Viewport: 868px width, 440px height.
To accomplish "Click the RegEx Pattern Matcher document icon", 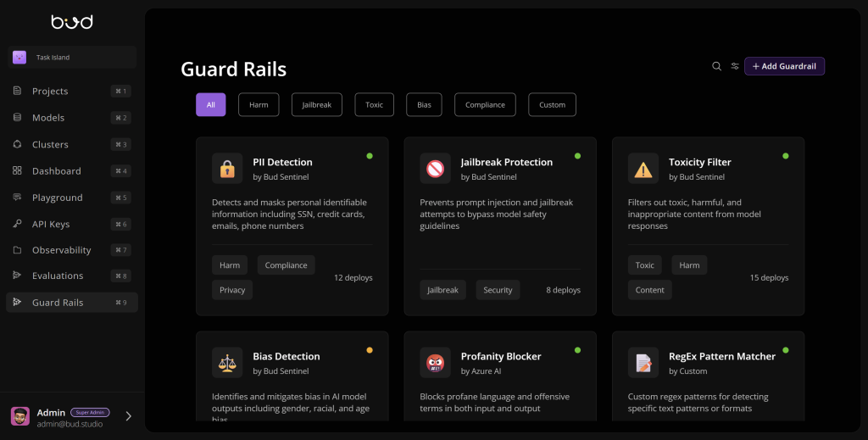I will coord(643,363).
